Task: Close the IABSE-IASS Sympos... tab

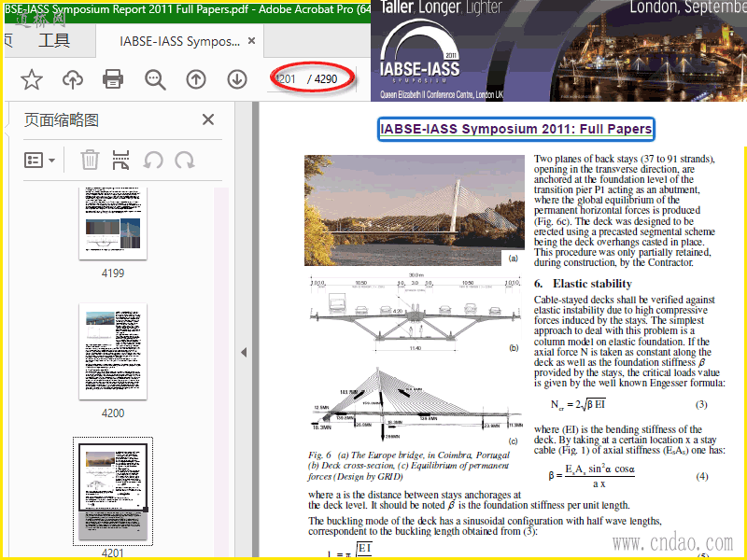Action: 251,41
